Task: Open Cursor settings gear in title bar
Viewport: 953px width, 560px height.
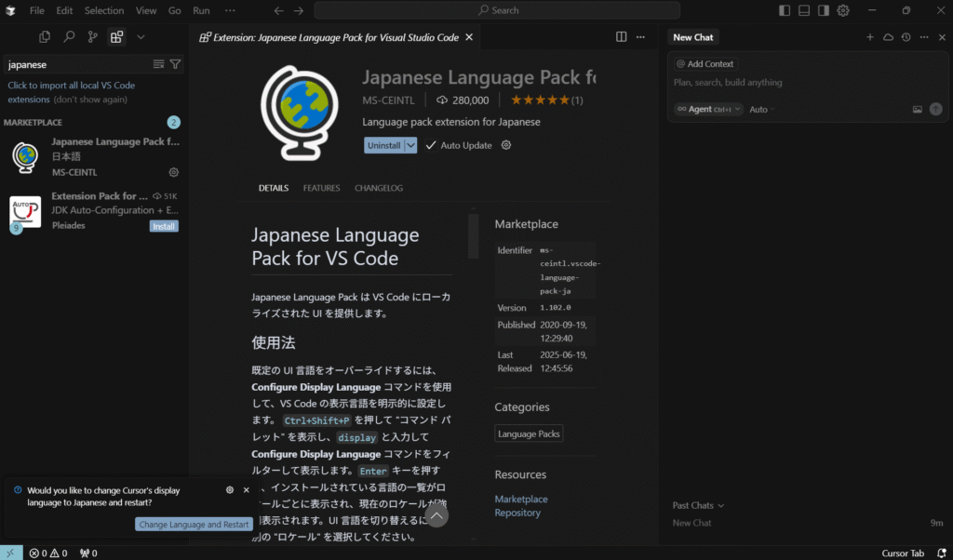Action: 843,10
